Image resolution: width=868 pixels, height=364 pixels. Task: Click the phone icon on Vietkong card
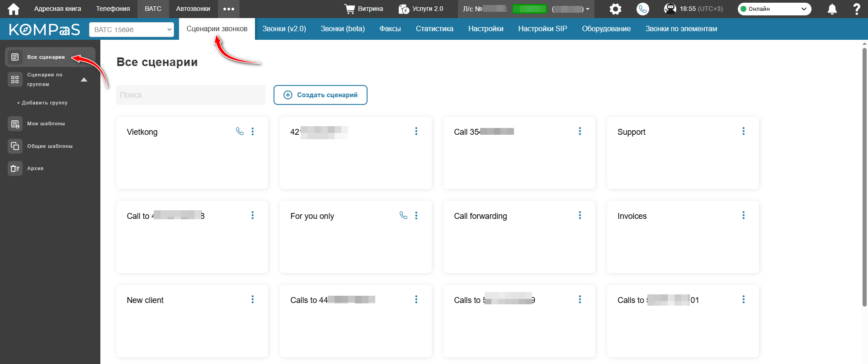[x=240, y=131]
